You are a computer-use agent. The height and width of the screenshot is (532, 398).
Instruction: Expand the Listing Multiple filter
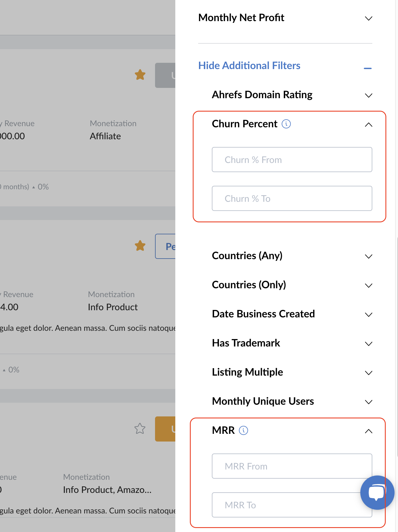(x=369, y=373)
